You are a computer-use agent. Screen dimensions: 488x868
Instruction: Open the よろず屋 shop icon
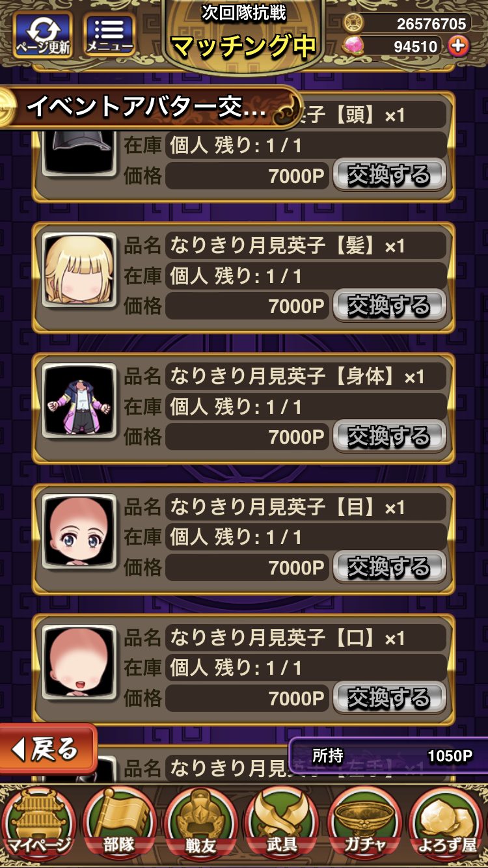click(448, 822)
